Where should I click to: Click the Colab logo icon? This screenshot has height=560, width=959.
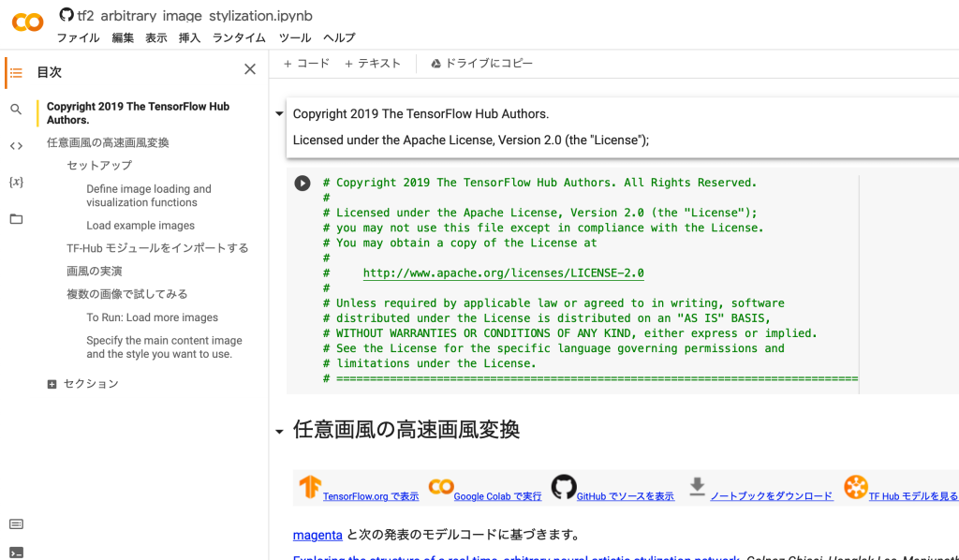point(27,22)
